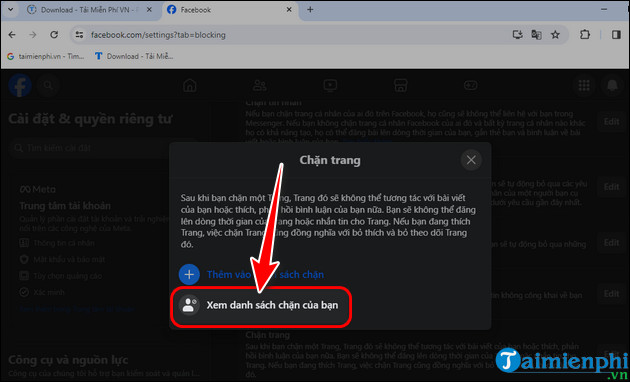630x382 pixels.
Task: Reload the Facebook page
Action: tap(54, 35)
